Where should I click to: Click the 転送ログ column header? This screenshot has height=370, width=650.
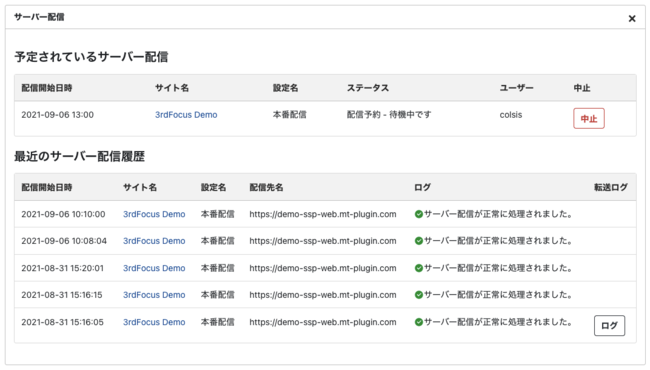click(x=611, y=187)
